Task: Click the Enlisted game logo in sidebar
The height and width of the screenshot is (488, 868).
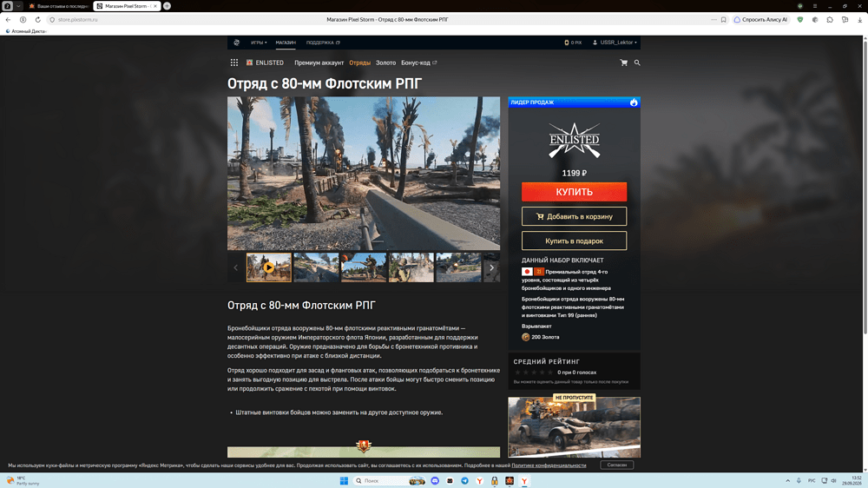Action: (x=574, y=140)
